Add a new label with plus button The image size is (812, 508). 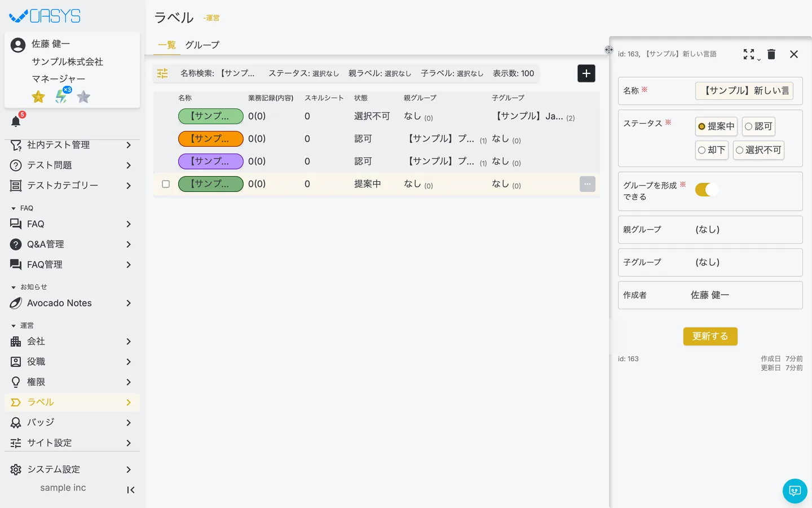point(586,73)
